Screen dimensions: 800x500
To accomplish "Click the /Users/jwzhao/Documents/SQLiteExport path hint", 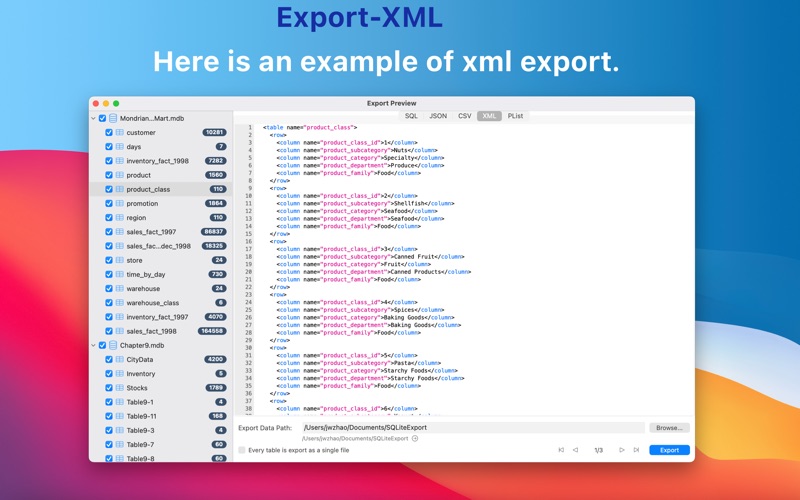I will 355,438.
